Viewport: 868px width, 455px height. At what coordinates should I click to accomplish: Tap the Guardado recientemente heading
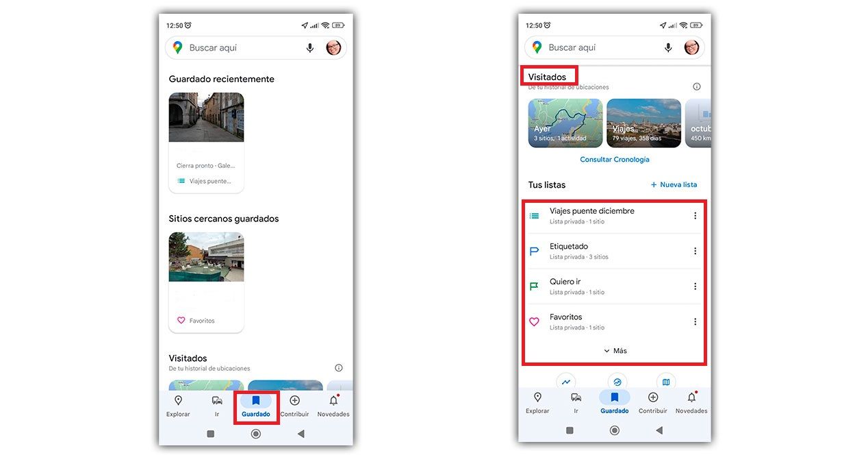(x=222, y=79)
